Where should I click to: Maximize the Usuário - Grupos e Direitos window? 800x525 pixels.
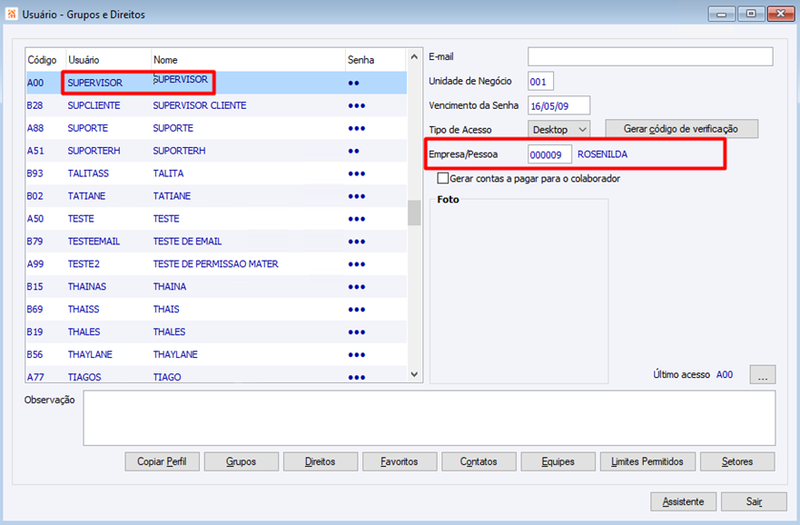click(751, 14)
